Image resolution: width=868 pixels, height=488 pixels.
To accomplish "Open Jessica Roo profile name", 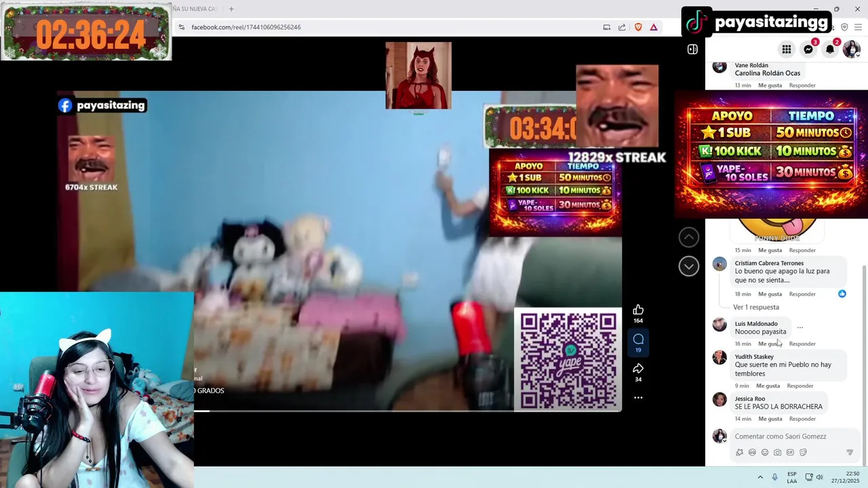I will coord(750,399).
